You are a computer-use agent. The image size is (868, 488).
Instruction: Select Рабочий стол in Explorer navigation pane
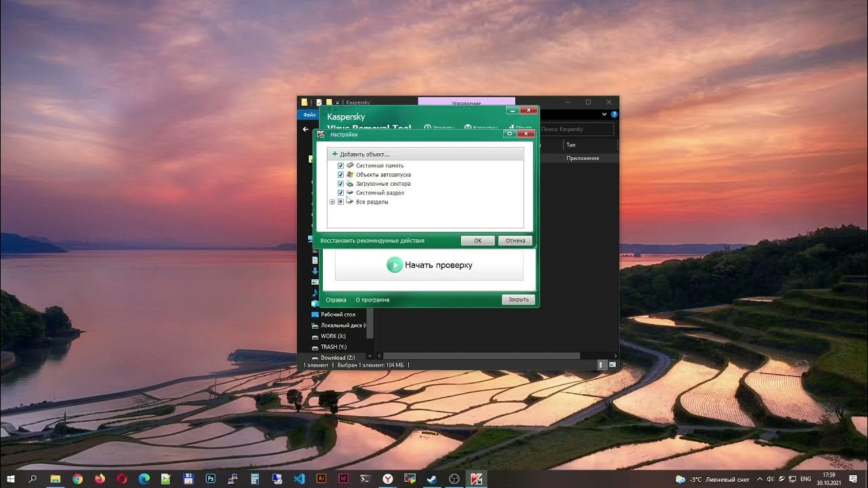click(x=338, y=314)
